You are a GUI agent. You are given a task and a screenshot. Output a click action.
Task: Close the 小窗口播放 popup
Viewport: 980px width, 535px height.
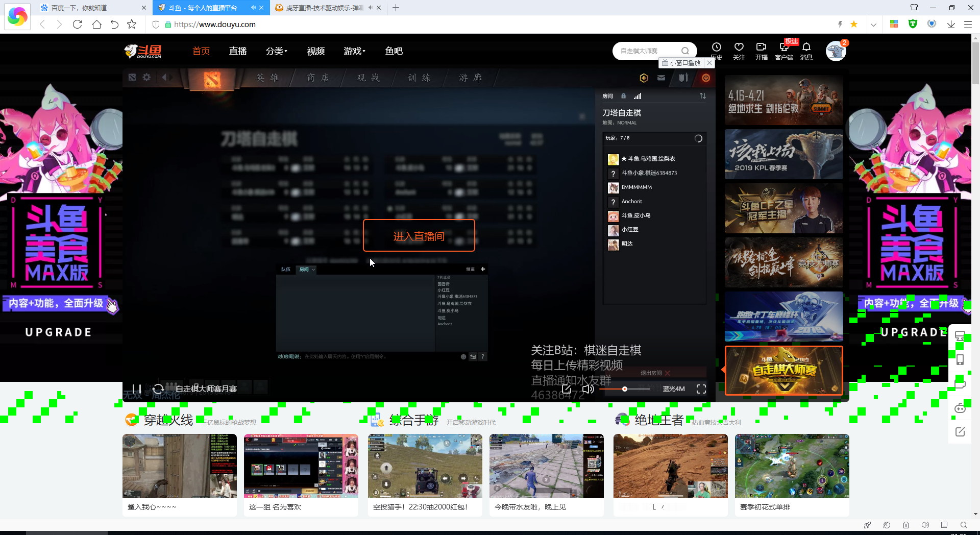709,63
